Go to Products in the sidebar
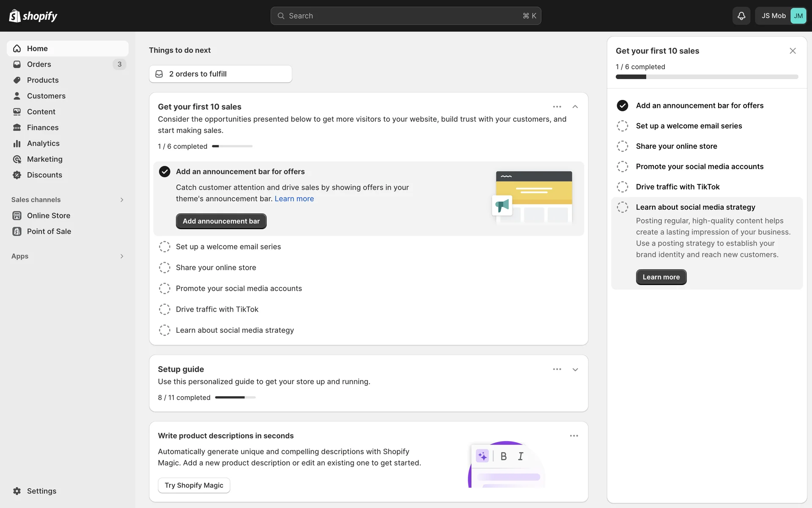 coord(43,80)
